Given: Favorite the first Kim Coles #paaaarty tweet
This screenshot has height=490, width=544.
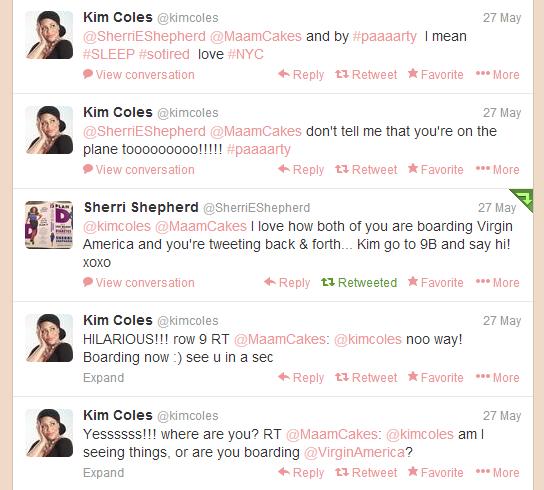Looking at the screenshot, I should [436, 75].
